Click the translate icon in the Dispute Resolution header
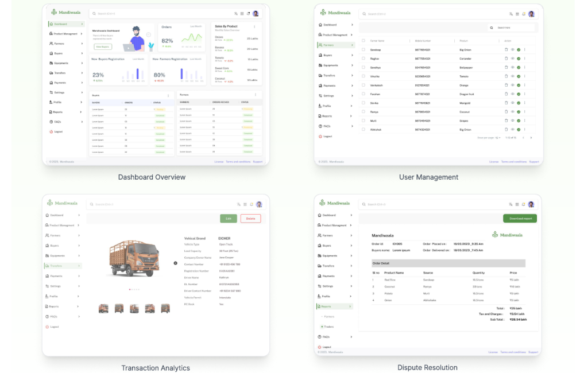 tap(510, 204)
